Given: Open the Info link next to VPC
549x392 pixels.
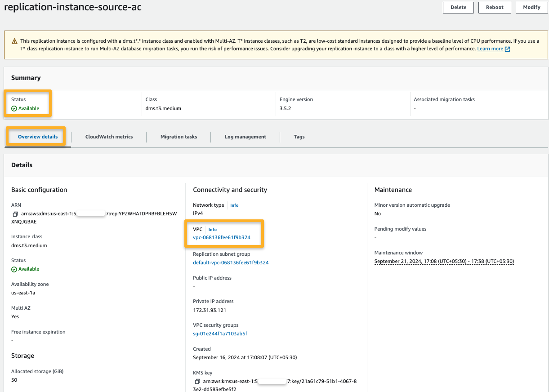Looking at the screenshot, I should pyautogui.click(x=212, y=229).
